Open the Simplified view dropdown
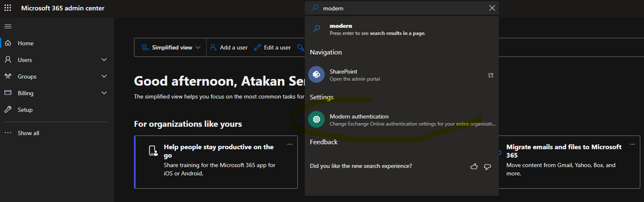Viewport: 644px width, 202px height. point(171,47)
